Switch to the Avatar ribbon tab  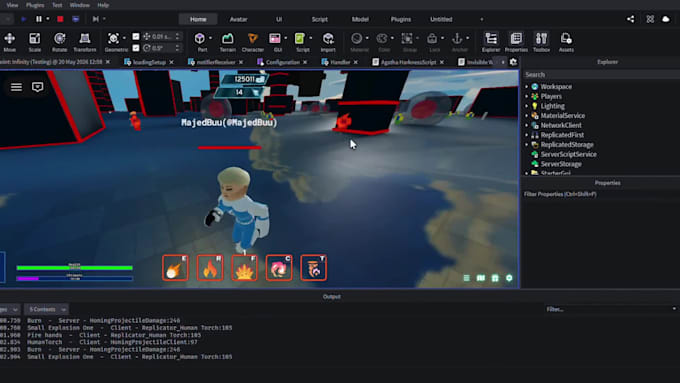[x=238, y=19]
